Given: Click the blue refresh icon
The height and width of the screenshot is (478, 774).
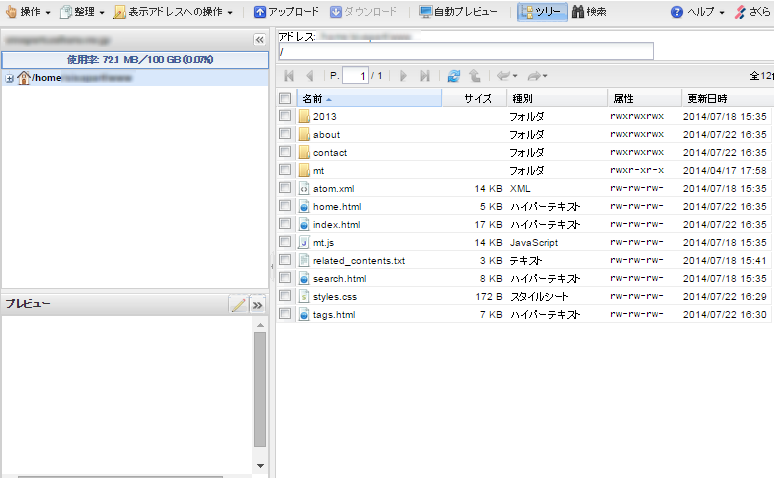Looking at the screenshot, I should 454,75.
